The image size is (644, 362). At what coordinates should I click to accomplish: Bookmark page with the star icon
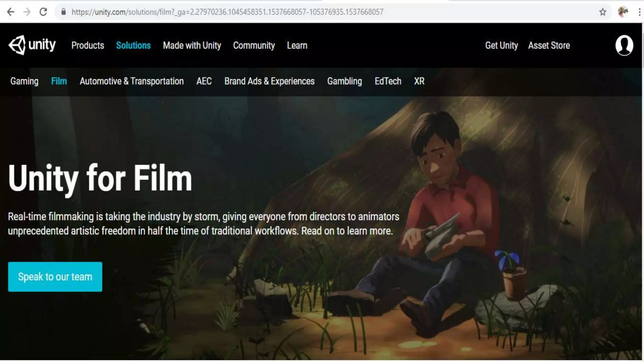pyautogui.click(x=602, y=12)
